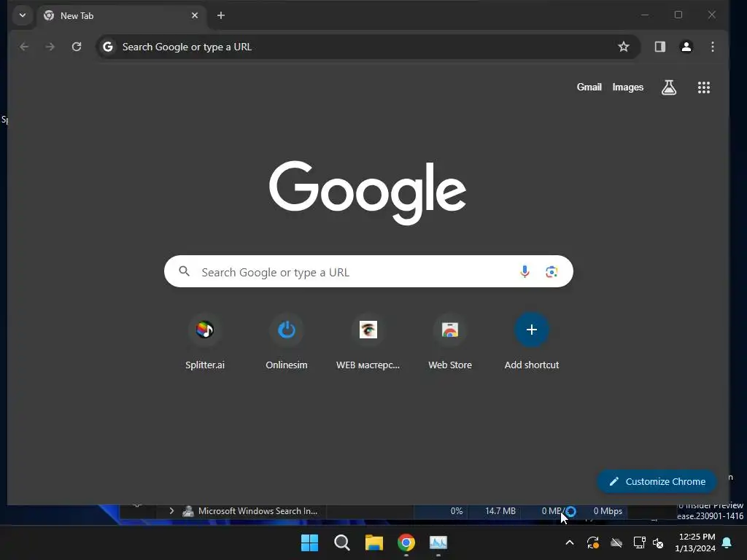
Task: Open the Onlinesim shortcut
Action: [x=286, y=341]
